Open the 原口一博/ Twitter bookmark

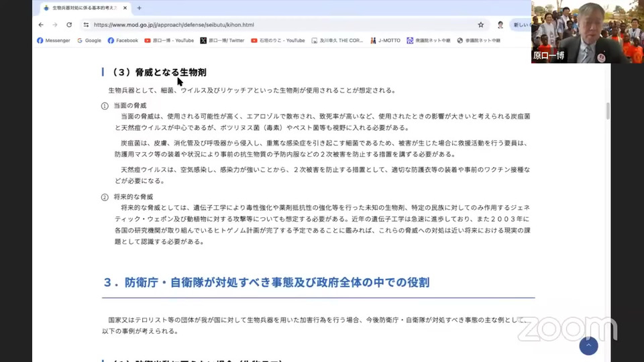tap(222, 40)
